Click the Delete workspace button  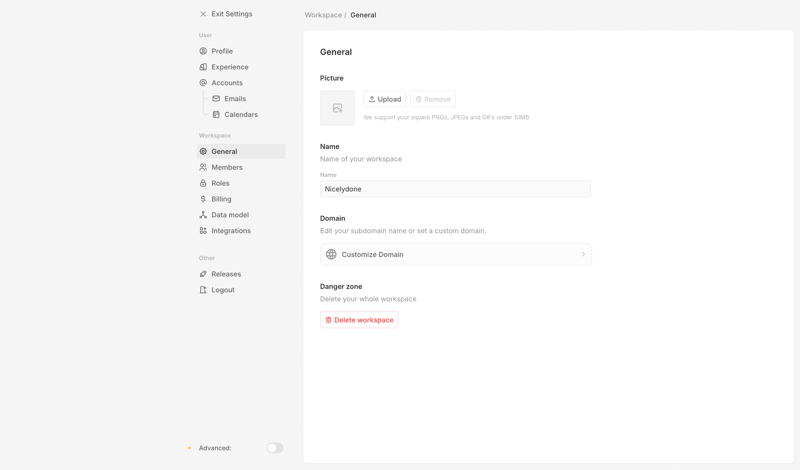(359, 320)
